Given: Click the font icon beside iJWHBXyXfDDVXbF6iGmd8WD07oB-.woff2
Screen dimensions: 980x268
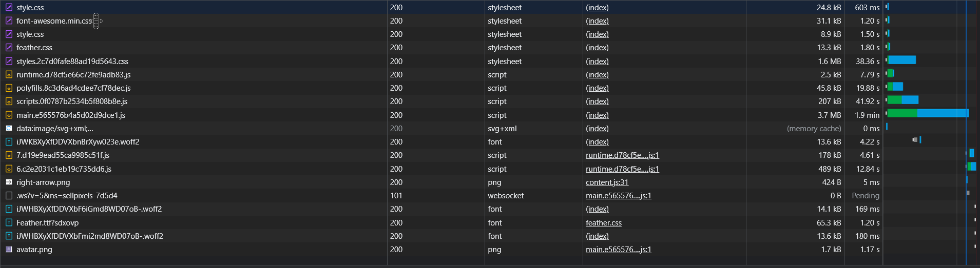Looking at the screenshot, I should pos(9,209).
